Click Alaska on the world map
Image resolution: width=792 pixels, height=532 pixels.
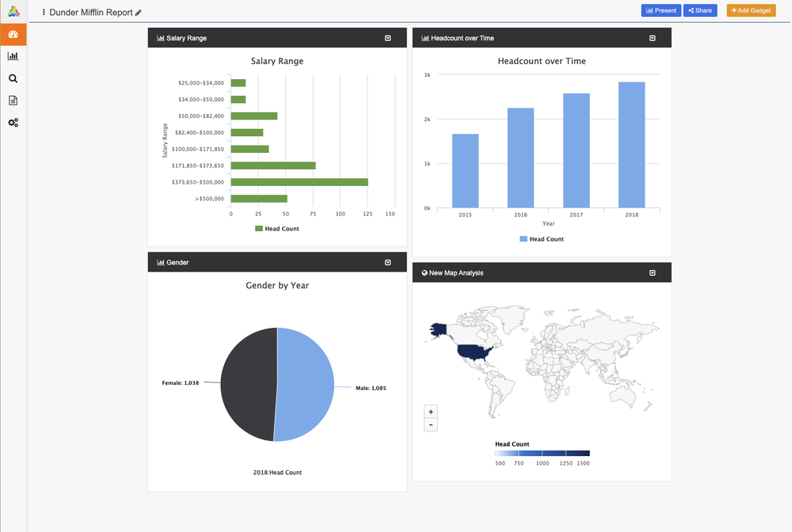coord(439,330)
